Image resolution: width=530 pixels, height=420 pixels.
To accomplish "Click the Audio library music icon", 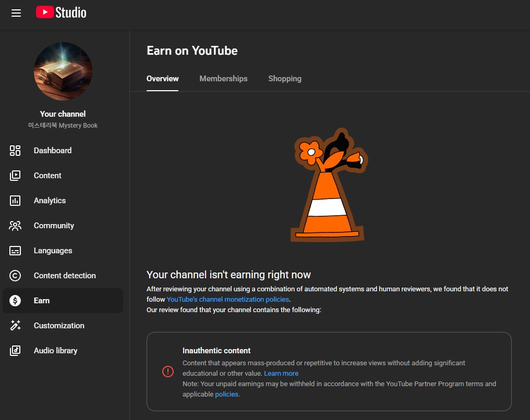I will click(15, 351).
